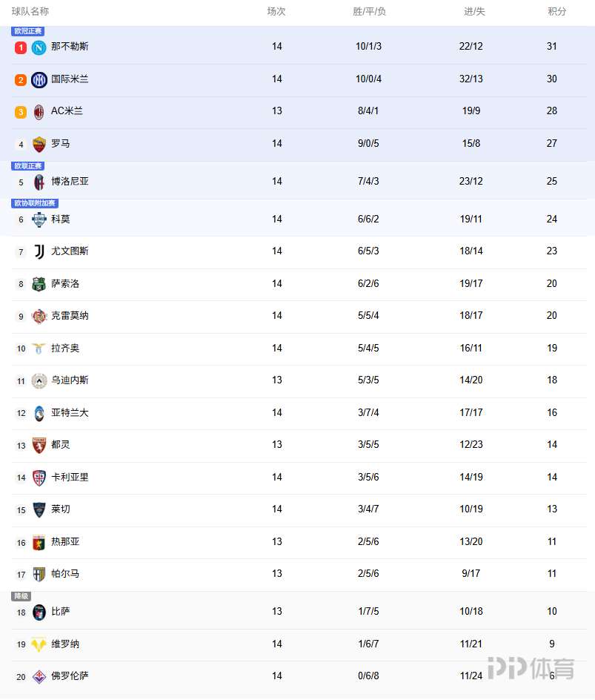Click the Roma club crest icon
Viewport: 595px width, 700px height.
click(x=39, y=144)
